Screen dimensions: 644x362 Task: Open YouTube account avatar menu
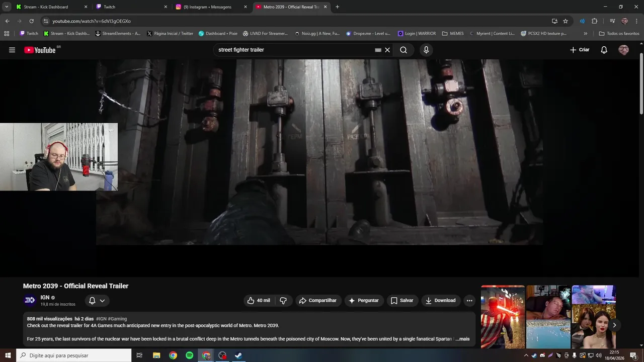point(623,50)
